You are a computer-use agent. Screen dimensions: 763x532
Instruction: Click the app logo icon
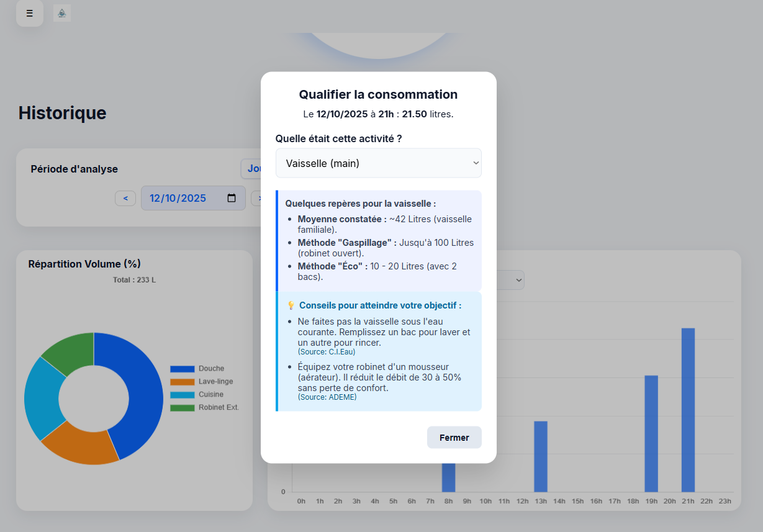(x=61, y=13)
